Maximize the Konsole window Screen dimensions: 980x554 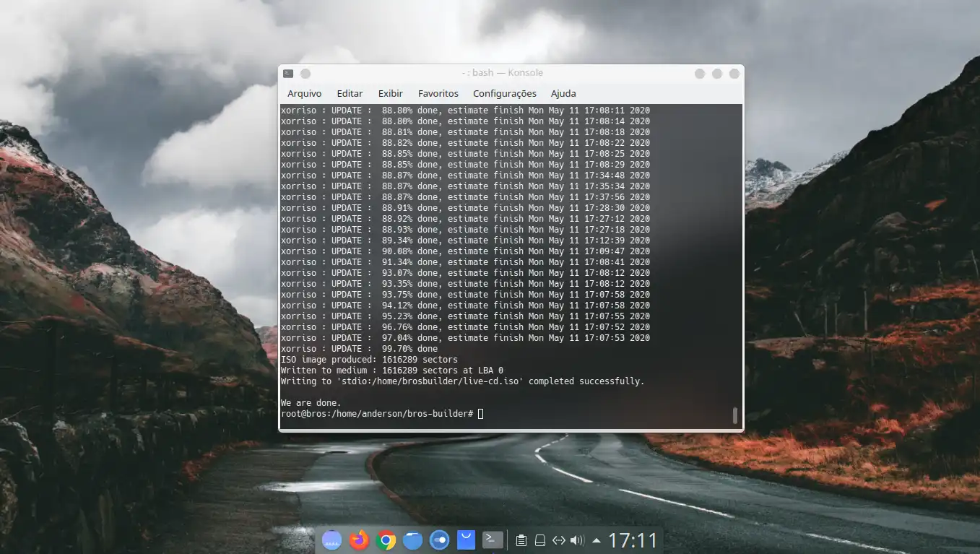717,74
